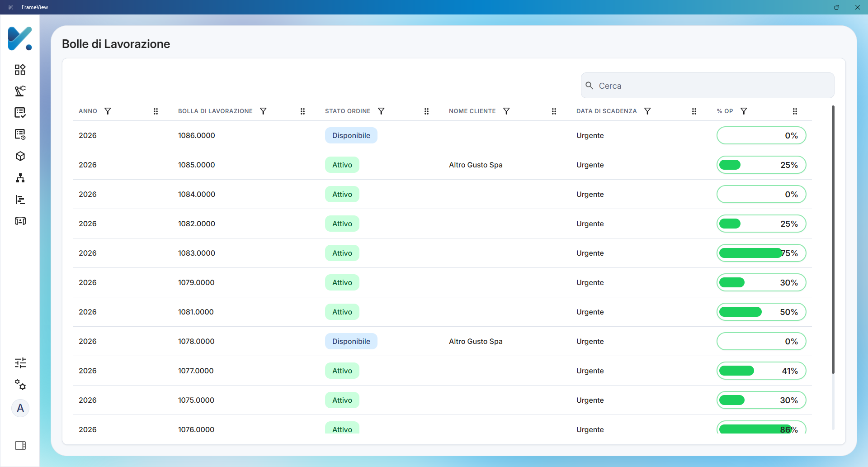The width and height of the screenshot is (868, 467).
Task: Open Nome Cliente column dots menu
Action: click(x=554, y=111)
